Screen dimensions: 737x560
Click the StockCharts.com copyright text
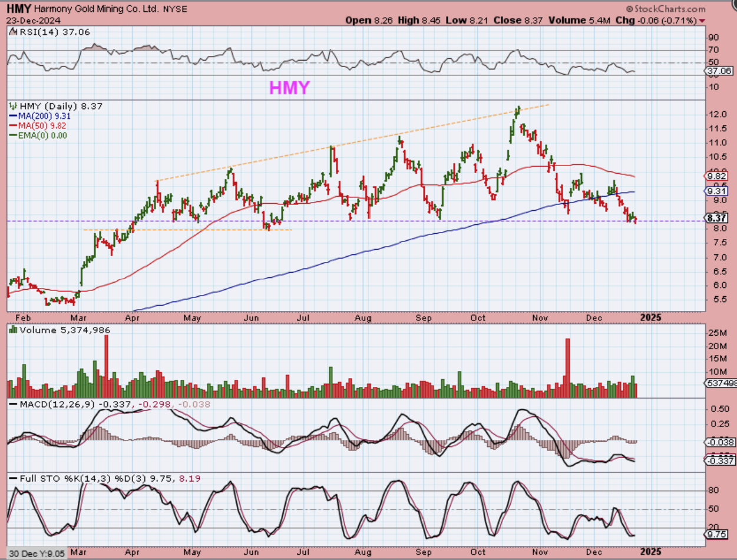tap(665, 9)
